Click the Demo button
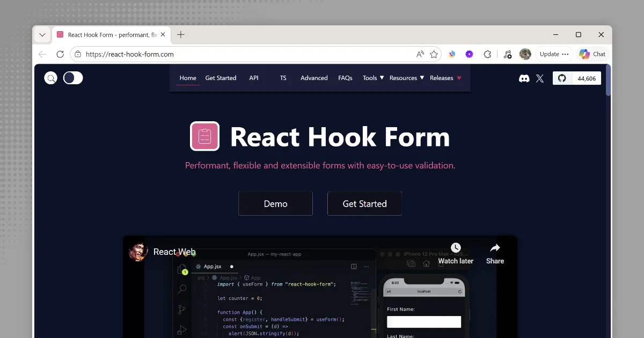This screenshot has width=644, height=338. [x=275, y=203]
